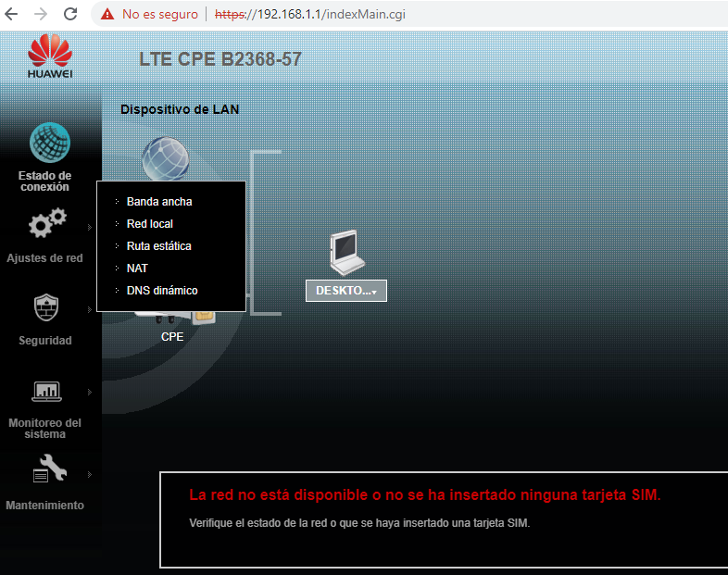Click the Mantenimiento label
This screenshot has height=575, width=728.
coord(44,506)
